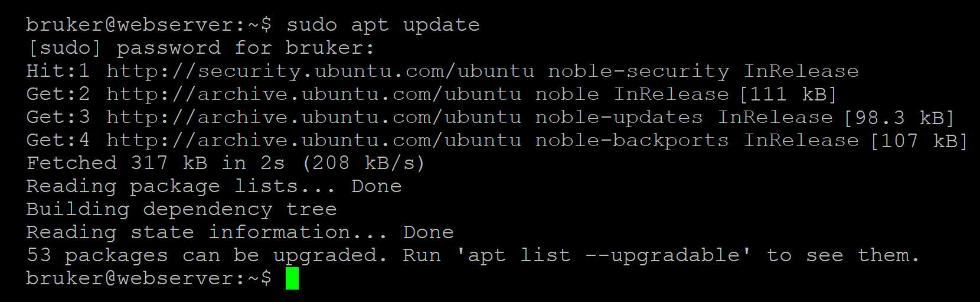The height and width of the screenshot is (302, 980).
Task: Click the '53 packages can be upgraded' text
Action: point(207,255)
